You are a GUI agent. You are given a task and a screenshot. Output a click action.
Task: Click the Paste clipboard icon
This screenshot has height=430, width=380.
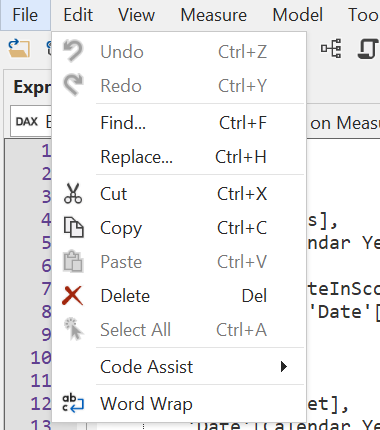pyautogui.click(x=73, y=261)
